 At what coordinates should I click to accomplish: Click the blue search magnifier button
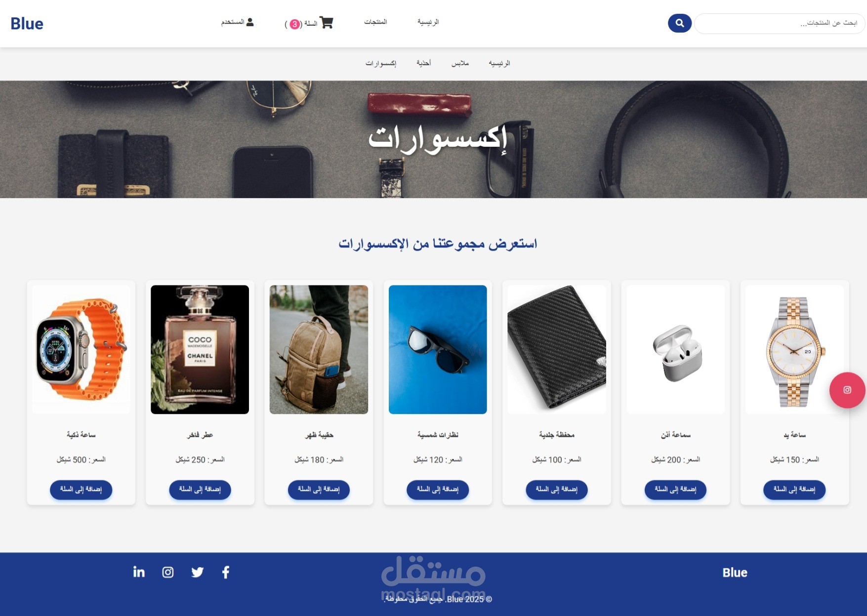[679, 23]
